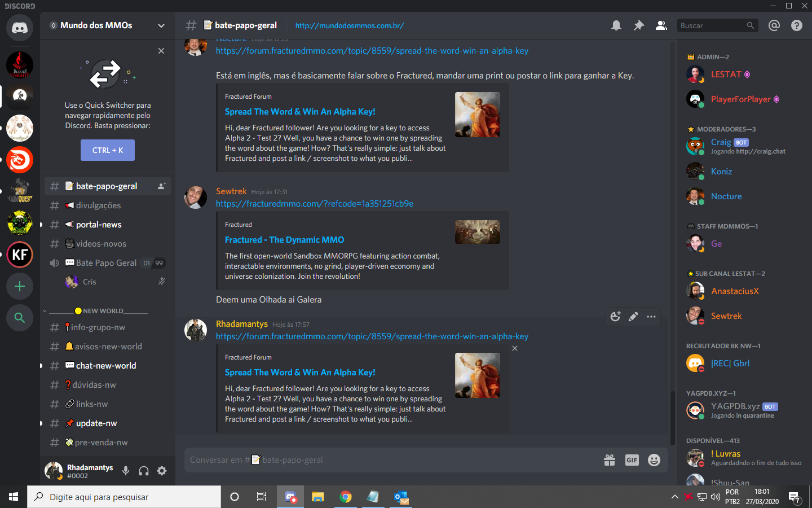Open user settings gear
The height and width of the screenshot is (508, 812).
(162, 471)
